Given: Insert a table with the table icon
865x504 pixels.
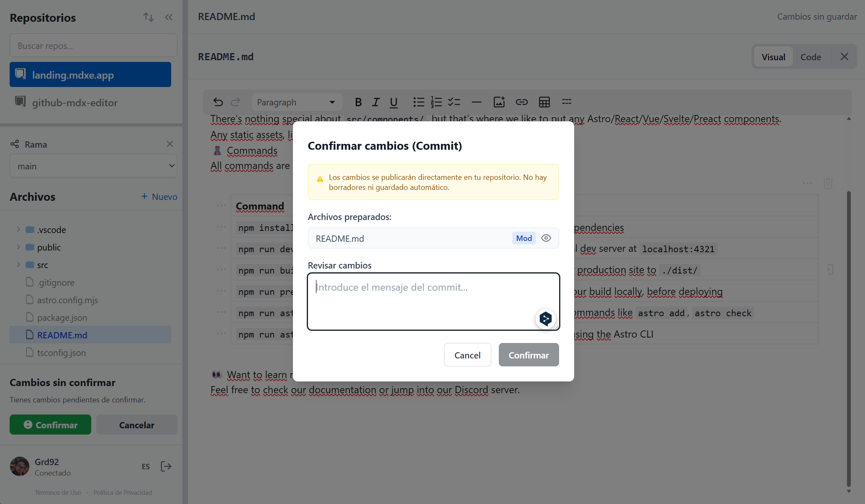Looking at the screenshot, I should coord(544,102).
